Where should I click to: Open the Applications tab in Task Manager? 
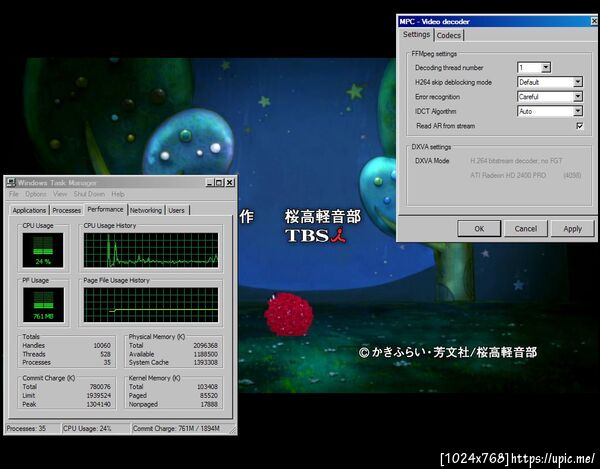(29, 210)
